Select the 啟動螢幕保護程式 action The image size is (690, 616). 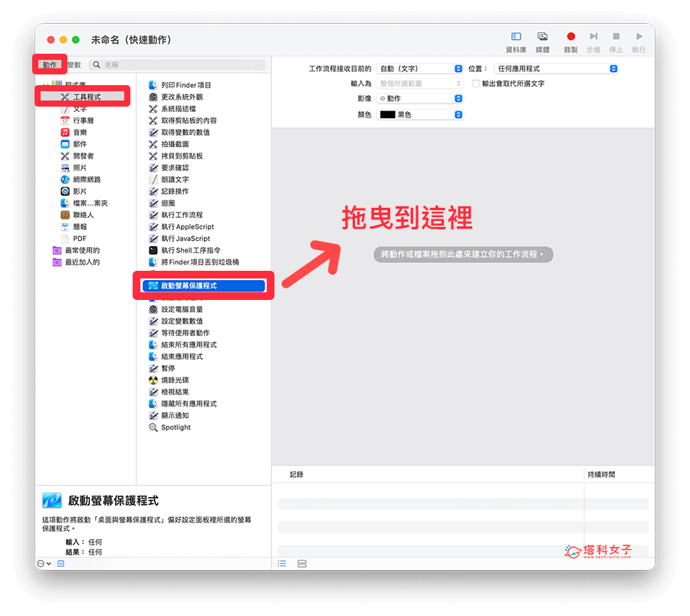203,285
